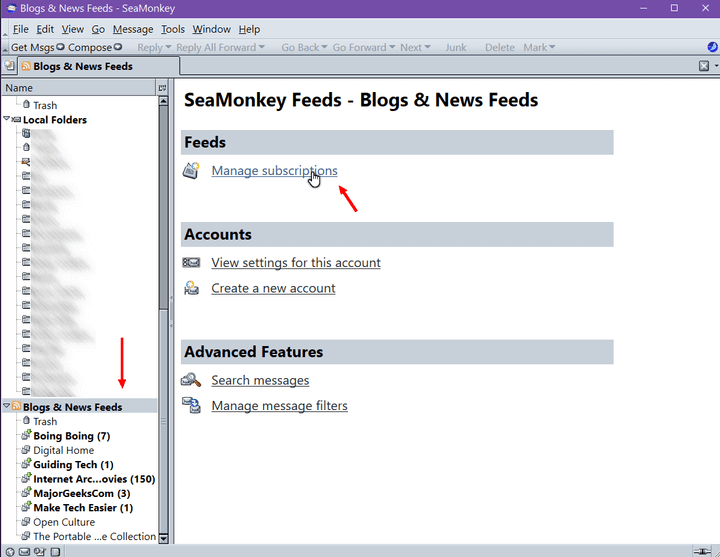Open the Mark dropdown arrow
The image size is (720, 557).
[x=552, y=47]
